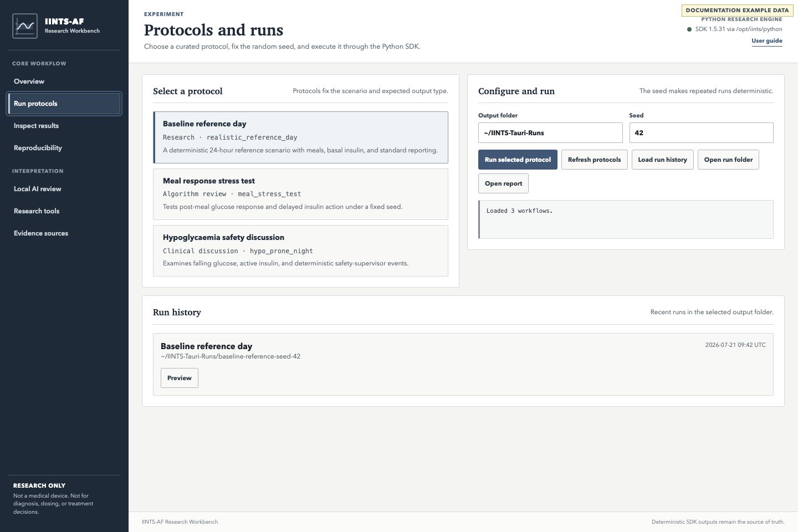The height and width of the screenshot is (532, 798).
Task: Load run history
Action: click(662, 160)
